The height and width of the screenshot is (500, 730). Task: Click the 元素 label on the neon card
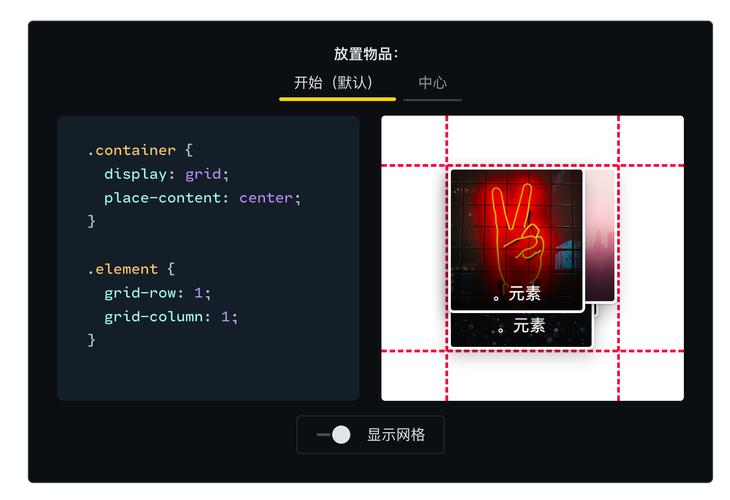pyautogui.click(x=517, y=294)
